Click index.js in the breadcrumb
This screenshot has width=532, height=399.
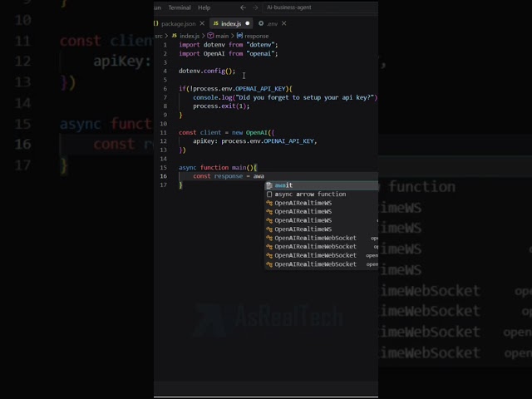click(x=190, y=36)
